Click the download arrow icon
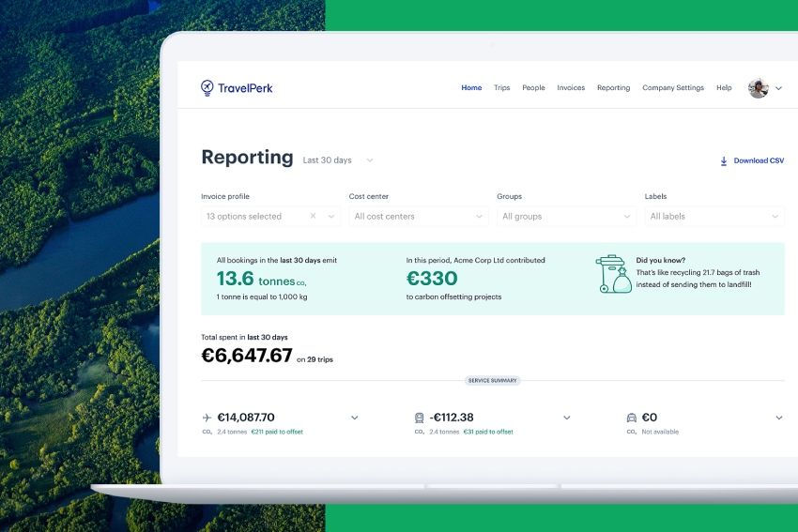The height and width of the screenshot is (532, 798). (724, 161)
